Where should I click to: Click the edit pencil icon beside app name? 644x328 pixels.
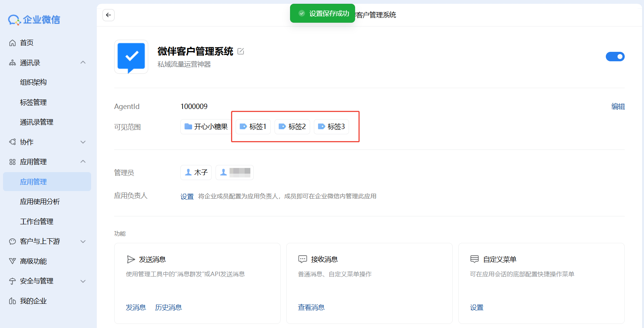pyautogui.click(x=241, y=51)
